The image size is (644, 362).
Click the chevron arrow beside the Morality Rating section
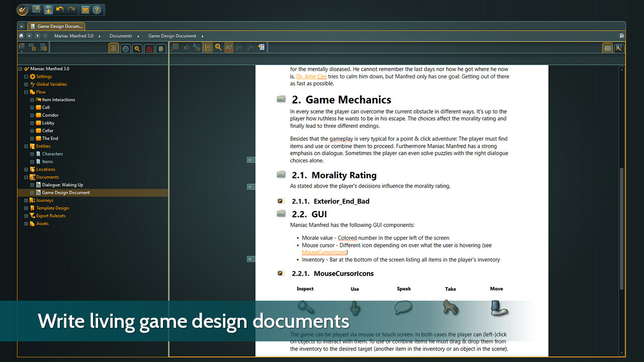(251, 187)
